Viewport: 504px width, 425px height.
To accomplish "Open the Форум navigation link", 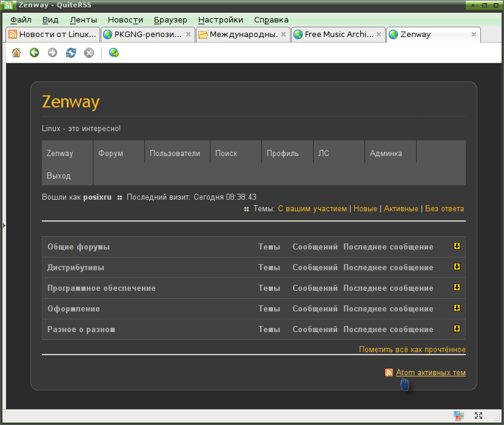I will click(110, 154).
